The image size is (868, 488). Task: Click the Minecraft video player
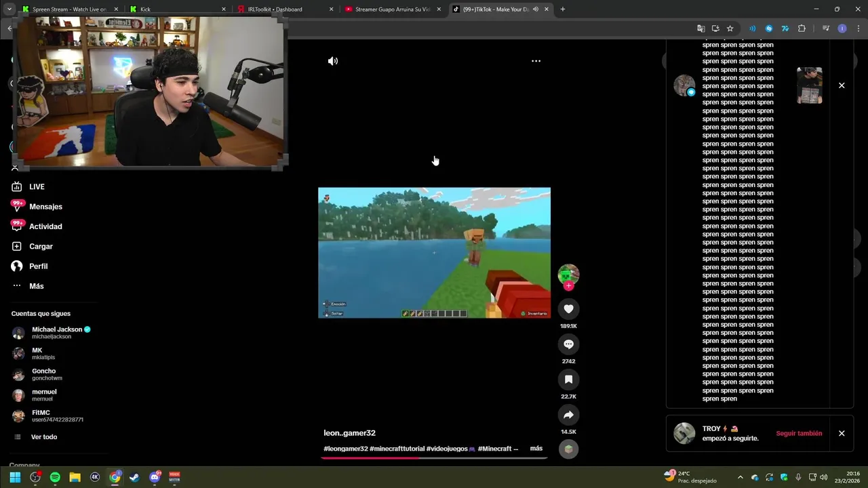pyautogui.click(x=434, y=253)
